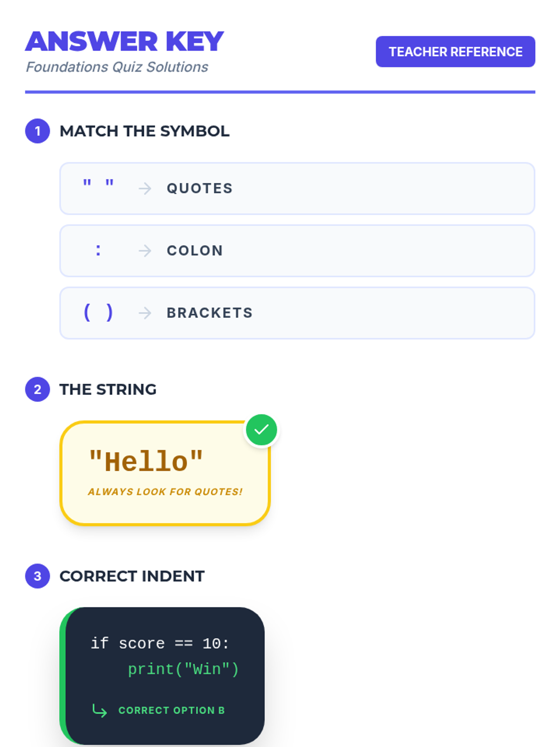Click the Foundations Quiz Solutions subtitle
Screen dimensions: 560x747
pos(117,67)
